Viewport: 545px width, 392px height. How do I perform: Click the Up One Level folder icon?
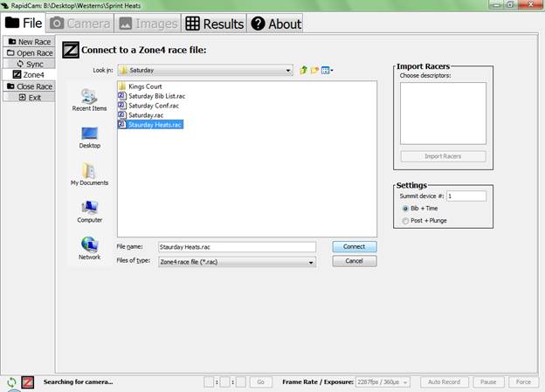[303, 70]
